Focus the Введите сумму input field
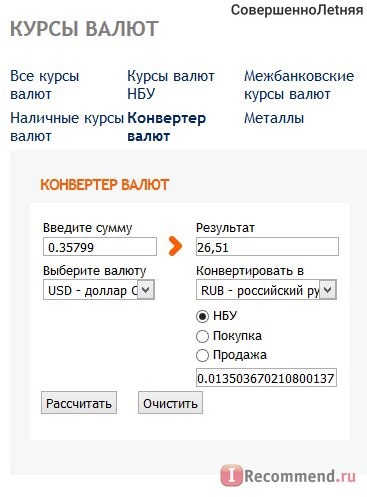 (x=100, y=247)
